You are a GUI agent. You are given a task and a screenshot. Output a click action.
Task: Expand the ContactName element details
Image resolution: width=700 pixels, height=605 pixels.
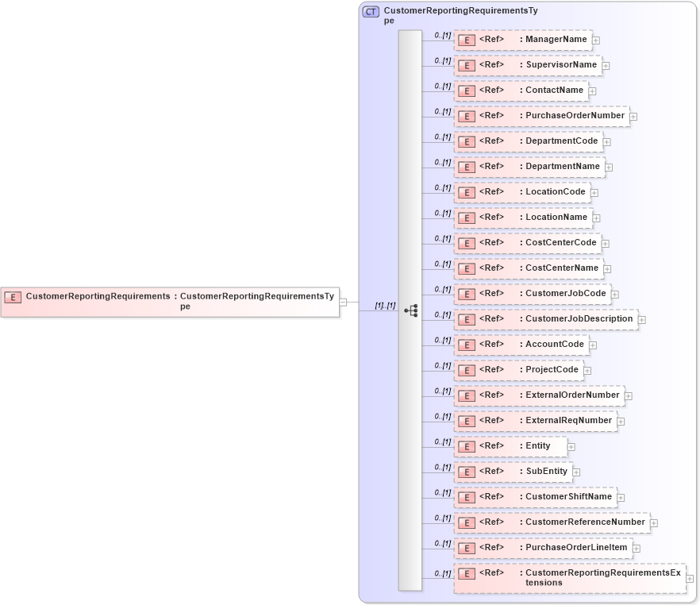pos(592,91)
